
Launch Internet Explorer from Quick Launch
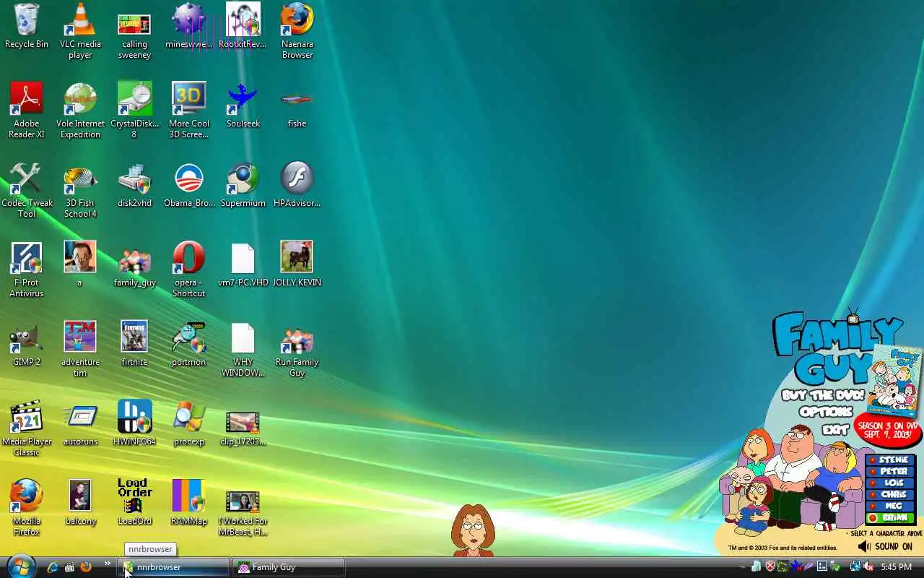(x=53, y=567)
